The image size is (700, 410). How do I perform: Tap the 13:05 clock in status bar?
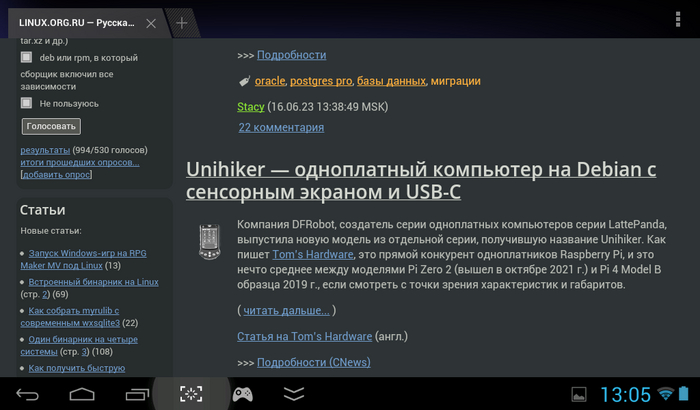pyautogui.click(x=625, y=395)
